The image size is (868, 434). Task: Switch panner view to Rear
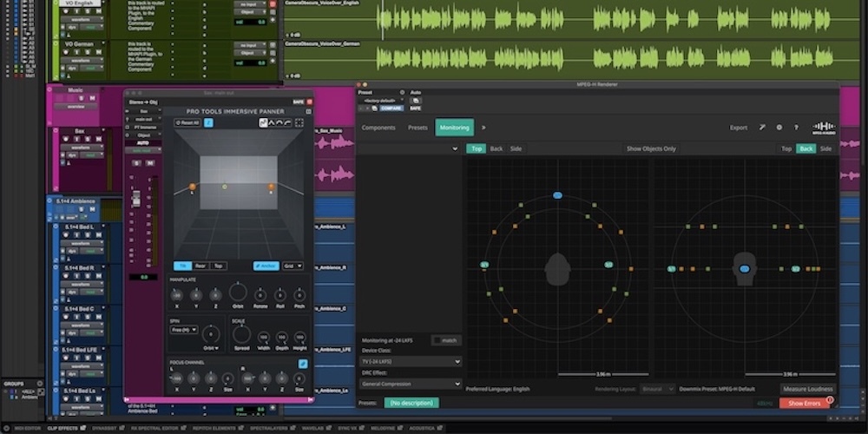click(201, 266)
